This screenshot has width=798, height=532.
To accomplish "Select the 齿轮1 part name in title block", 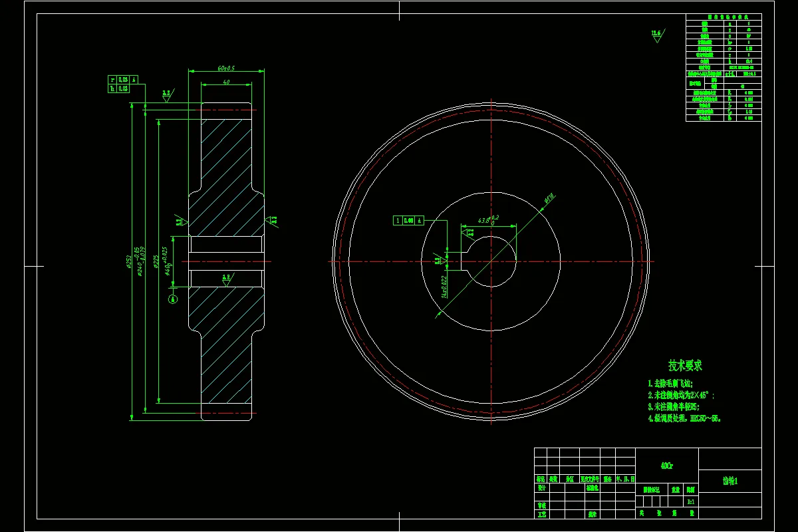I will tap(731, 481).
